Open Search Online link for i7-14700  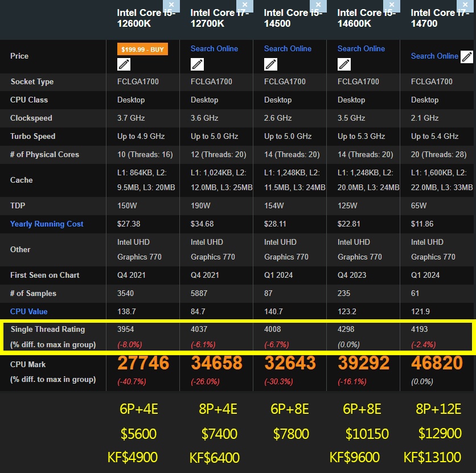(434, 56)
